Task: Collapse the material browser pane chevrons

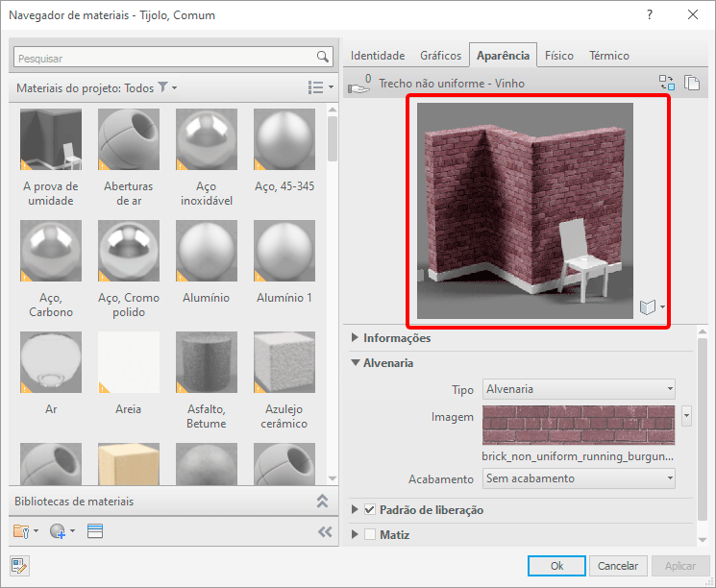Action: tap(325, 532)
